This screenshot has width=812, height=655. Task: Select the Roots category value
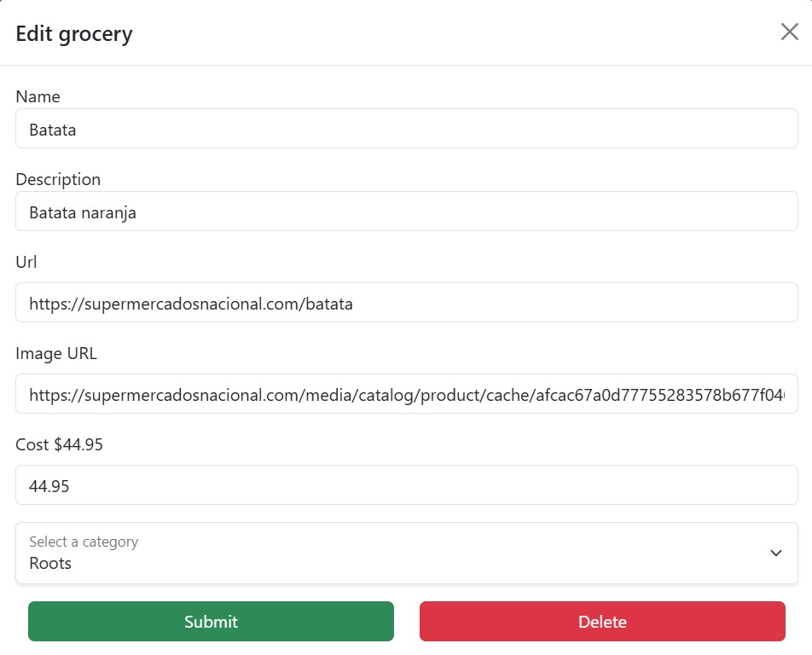(x=50, y=563)
